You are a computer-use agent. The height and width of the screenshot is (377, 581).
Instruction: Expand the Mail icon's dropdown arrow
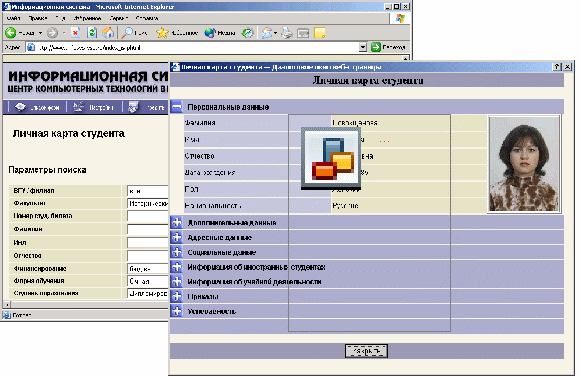(x=276, y=33)
